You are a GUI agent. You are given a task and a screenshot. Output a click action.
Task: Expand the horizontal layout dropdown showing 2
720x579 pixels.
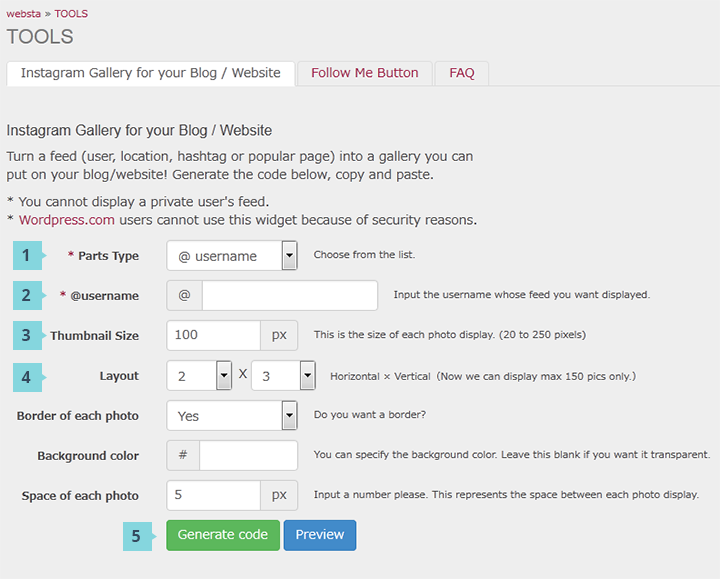[x=199, y=376]
